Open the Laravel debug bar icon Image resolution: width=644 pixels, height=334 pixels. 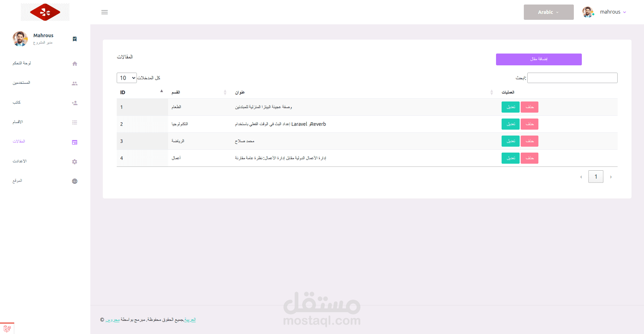tap(7, 328)
